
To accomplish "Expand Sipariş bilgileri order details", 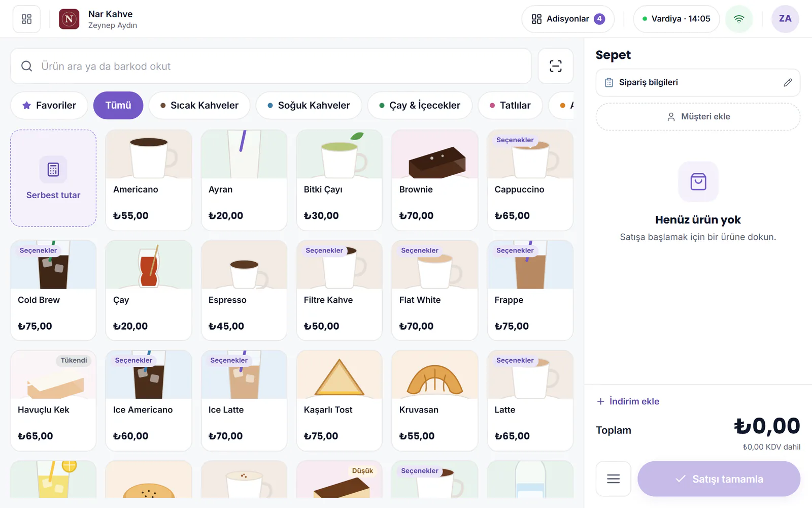I will pyautogui.click(x=698, y=82).
